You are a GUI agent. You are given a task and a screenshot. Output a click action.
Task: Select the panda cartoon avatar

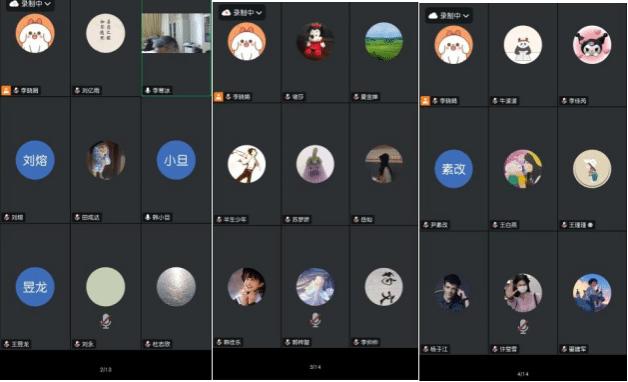(x=523, y=45)
